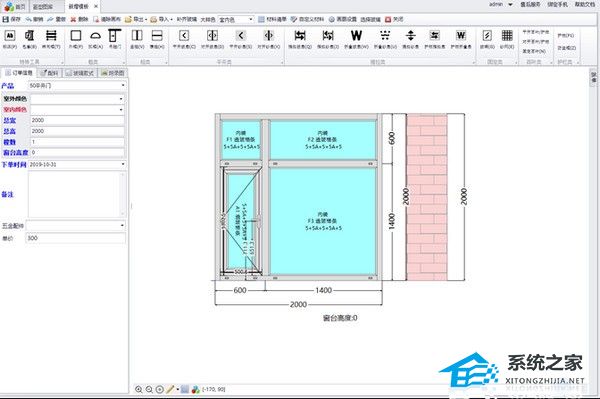Select the first casement sash tool (boxed chevron)

[184, 39]
